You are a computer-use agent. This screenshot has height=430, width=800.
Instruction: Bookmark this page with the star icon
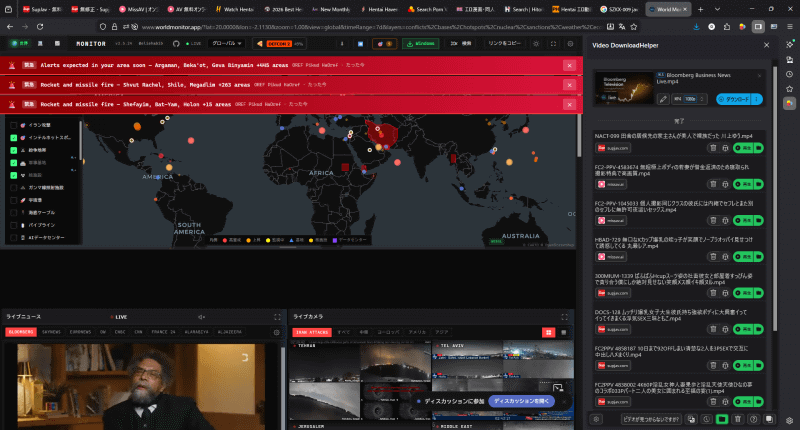634,27
